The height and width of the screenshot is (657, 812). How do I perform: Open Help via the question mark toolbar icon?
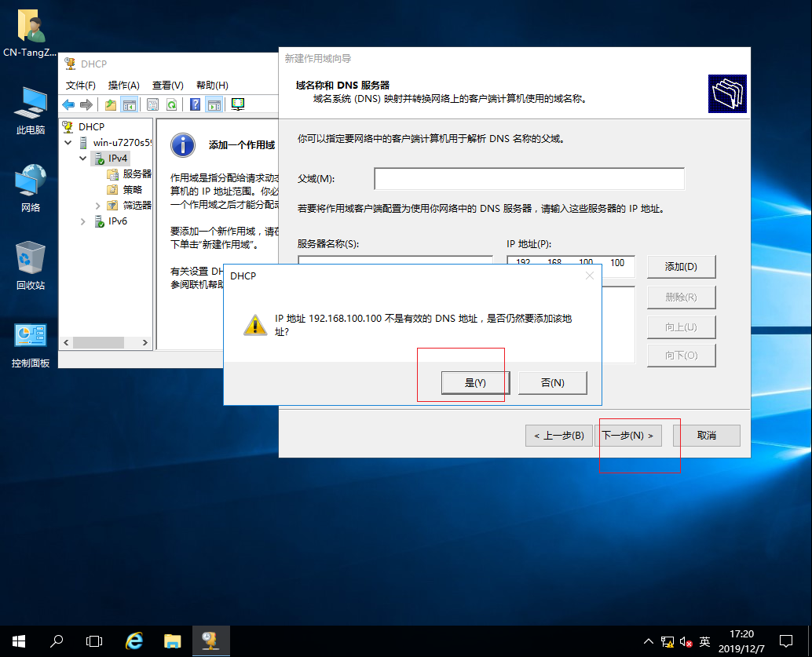click(194, 104)
